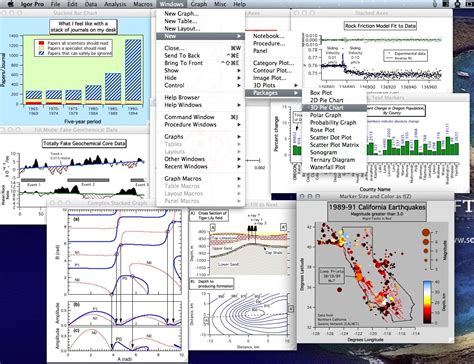The height and width of the screenshot is (364, 474).
Task: Select Waterfall Plot package
Action: click(x=334, y=167)
